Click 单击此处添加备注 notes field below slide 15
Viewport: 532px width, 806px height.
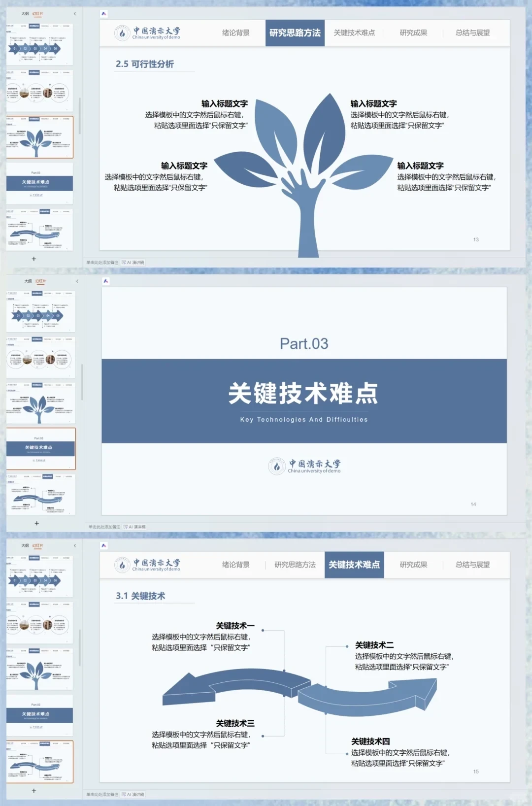tap(102, 795)
